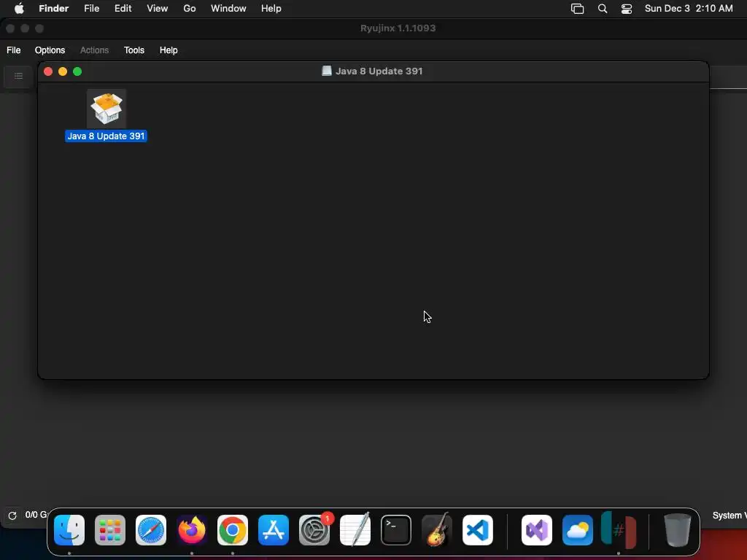
Task: Open the Edit menu in the menu bar
Action: pos(123,9)
